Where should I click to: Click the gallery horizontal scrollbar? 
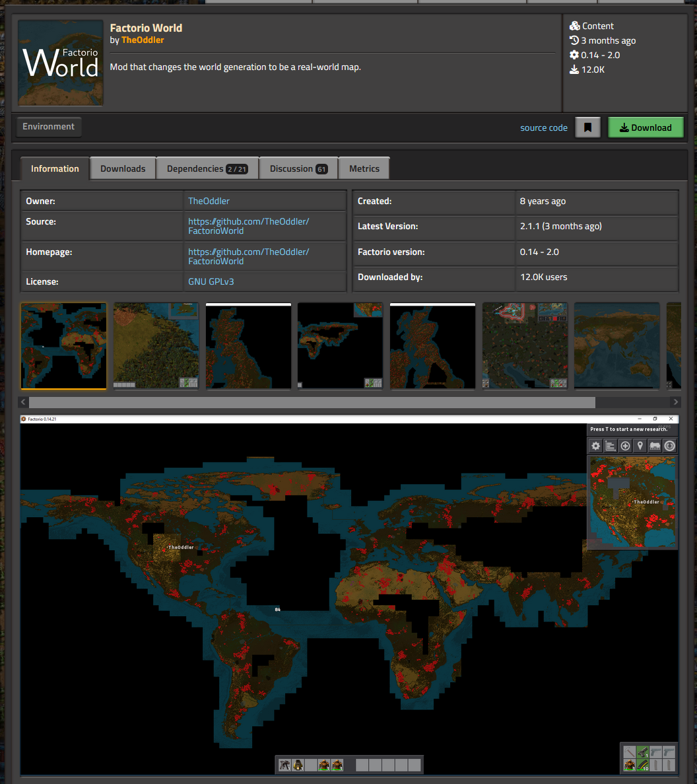click(x=312, y=402)
